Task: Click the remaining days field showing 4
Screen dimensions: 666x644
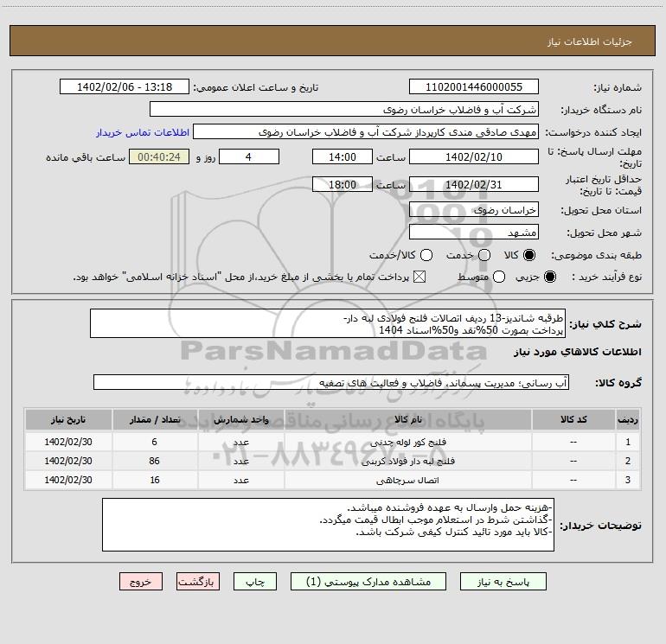Action: pos(249,156)
